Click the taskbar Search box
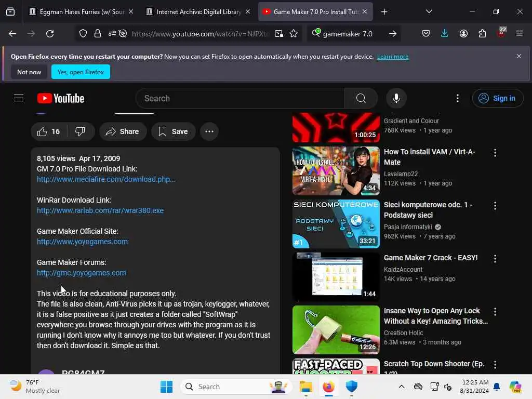Viewport: 532px width, 399px height. [236, 387]
